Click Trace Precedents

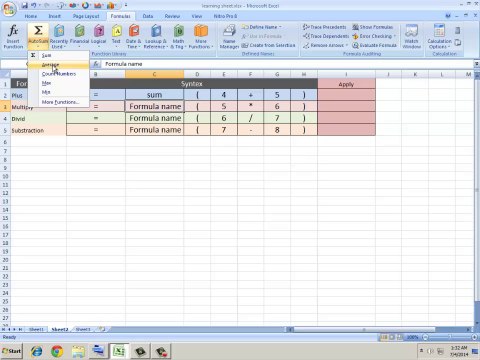325,27
